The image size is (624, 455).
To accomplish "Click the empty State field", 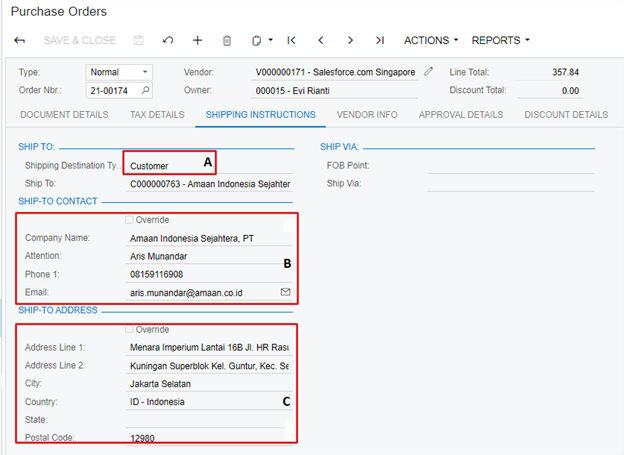I will tap(209, 420).
